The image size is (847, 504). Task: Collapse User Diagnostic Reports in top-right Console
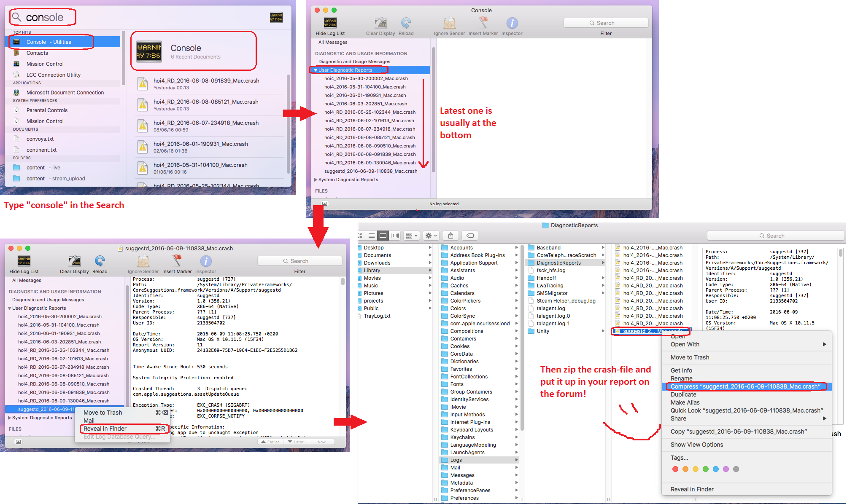(x=316, y=70)
